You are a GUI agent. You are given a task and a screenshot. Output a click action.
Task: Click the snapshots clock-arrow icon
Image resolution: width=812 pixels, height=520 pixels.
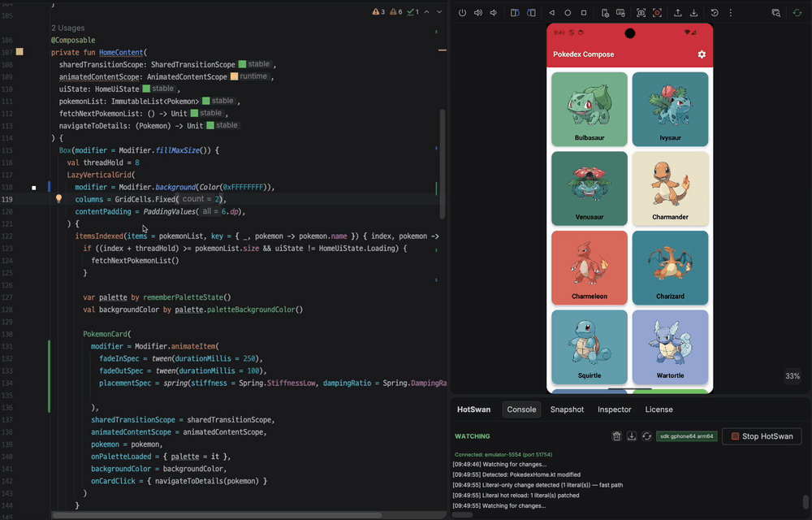(x=715, y=13)
